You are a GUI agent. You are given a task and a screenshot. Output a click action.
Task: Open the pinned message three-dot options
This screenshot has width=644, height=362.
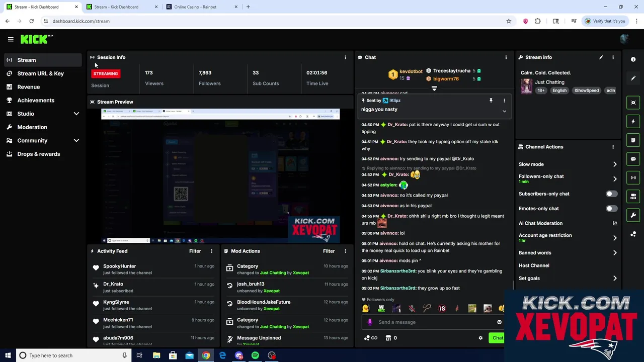(504, 101)
